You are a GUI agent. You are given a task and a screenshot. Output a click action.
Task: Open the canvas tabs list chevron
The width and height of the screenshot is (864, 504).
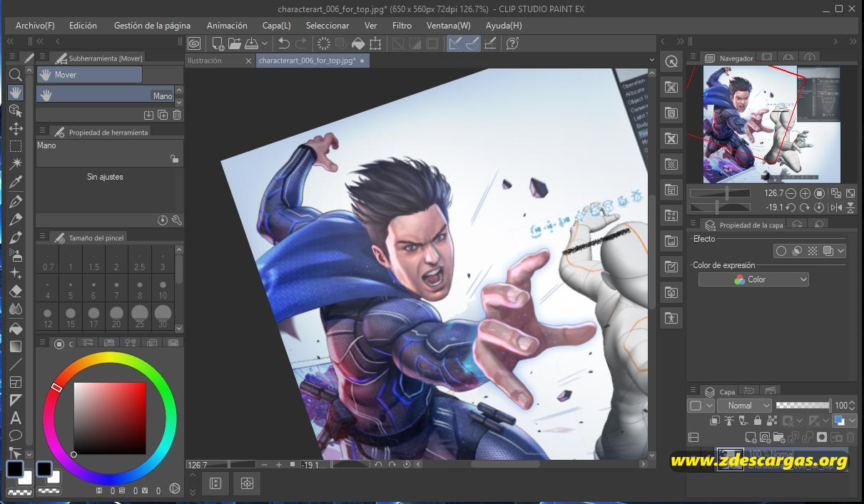(x=651, y=61)
